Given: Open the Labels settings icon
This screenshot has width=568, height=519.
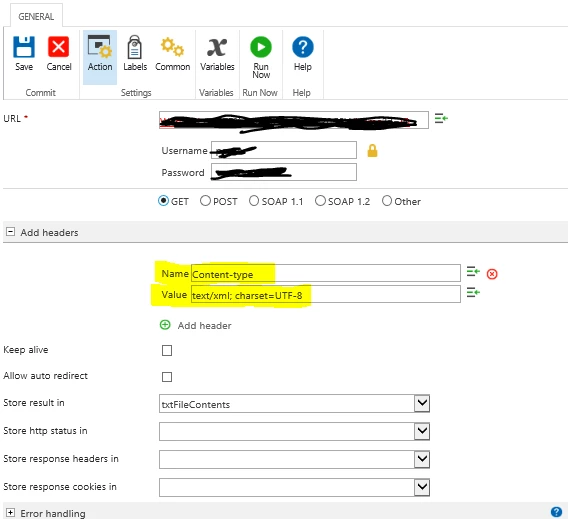Looking at the screenshot, I should [x=134, y=47].
